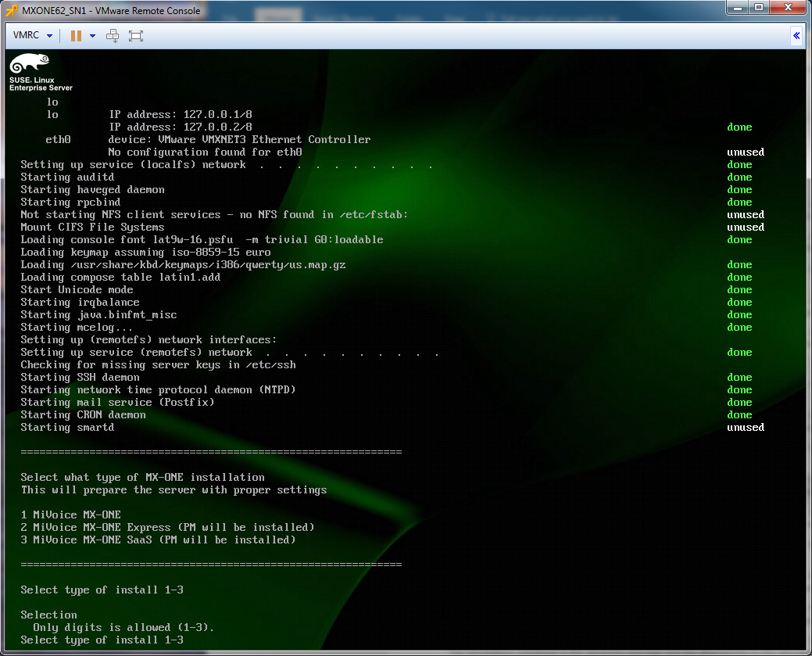Click the "Select what type of MX-ONE installation" heading
The width and height of the screenshot is (812, 656).
pyautogui.click(x=142, y=478)
